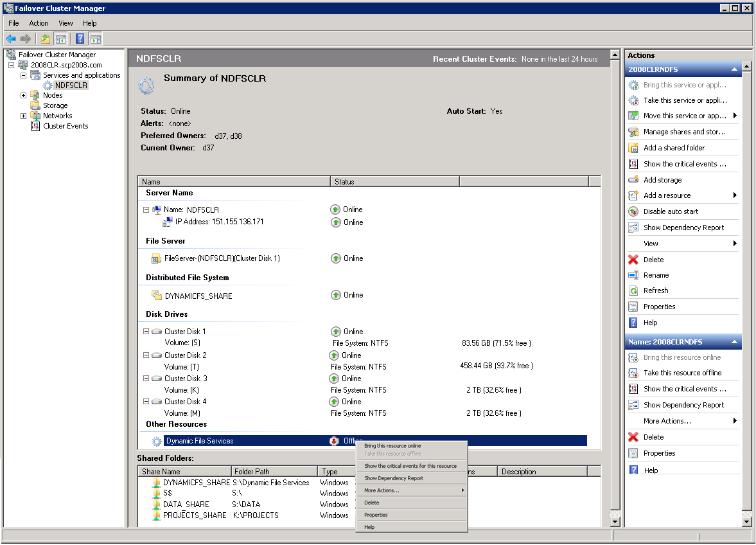Sort by the Name column header
This screenshot has width=756, height=545.
(234, 182)
